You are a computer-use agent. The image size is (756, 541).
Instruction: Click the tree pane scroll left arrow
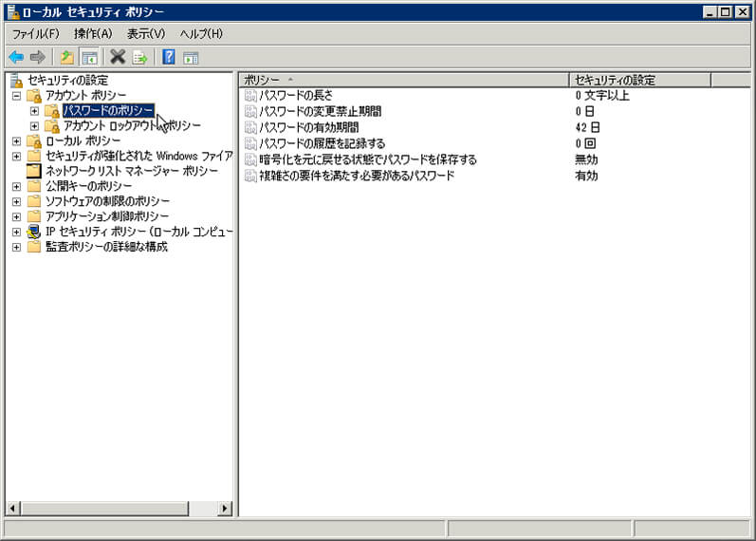pyautogui.click(x=13, y=508)
